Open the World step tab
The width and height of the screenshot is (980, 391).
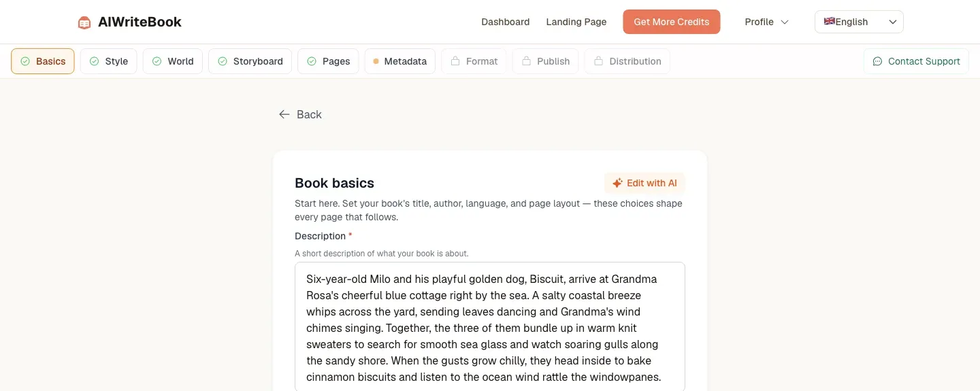[x=173, y=61]
